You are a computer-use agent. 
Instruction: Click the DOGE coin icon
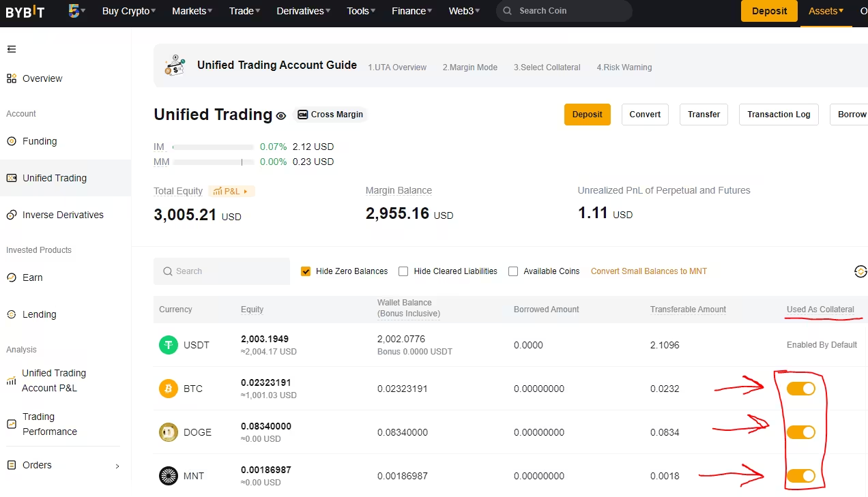pos(169,432)
